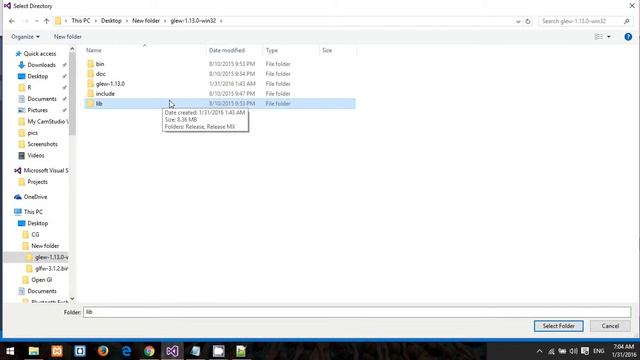Launch Microsoft Edge from taskbar
The height and width of the screenshot is (360, 640).
click(126, 351)
